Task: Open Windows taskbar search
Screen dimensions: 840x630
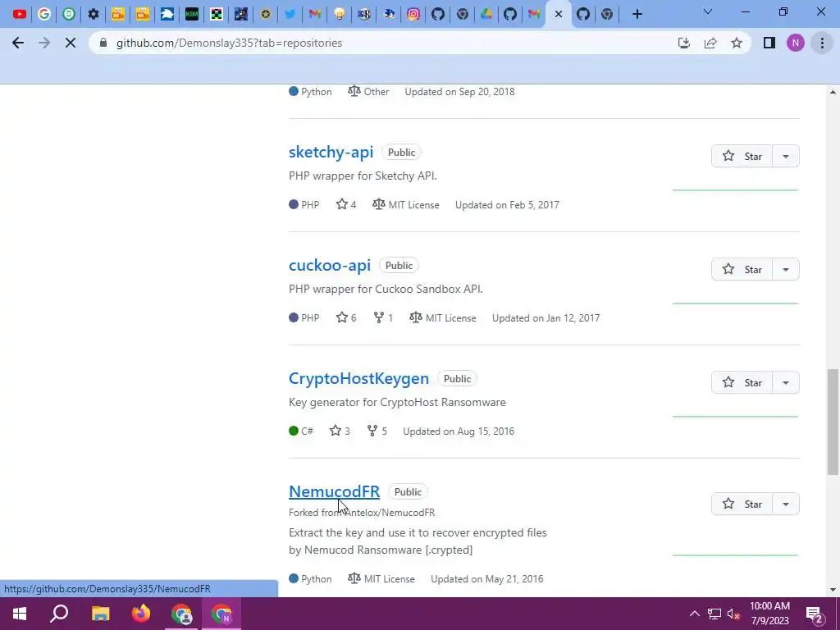Action: [59, 614]
